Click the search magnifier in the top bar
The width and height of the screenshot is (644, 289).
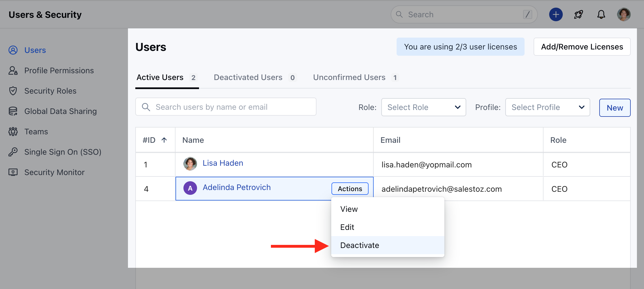pyautogui.click(x=399, y=14)
